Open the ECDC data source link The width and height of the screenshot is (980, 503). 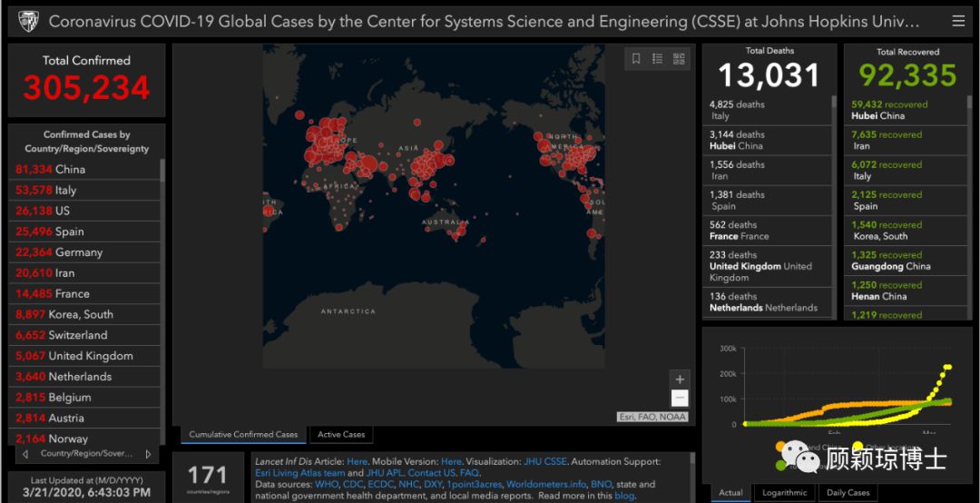(380, 484)
